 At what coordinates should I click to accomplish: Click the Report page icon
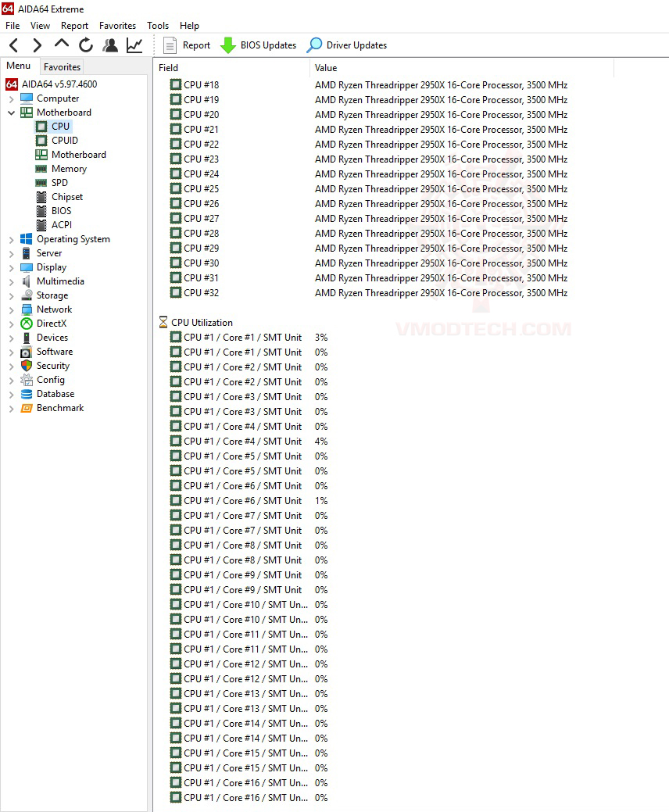tap(170, 45)
